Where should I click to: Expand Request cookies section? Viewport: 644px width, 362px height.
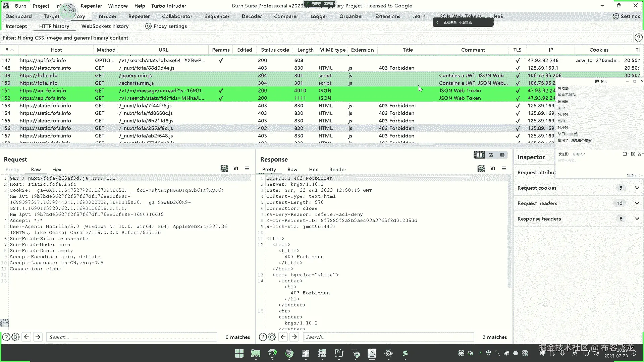click(x=637, y=188)
